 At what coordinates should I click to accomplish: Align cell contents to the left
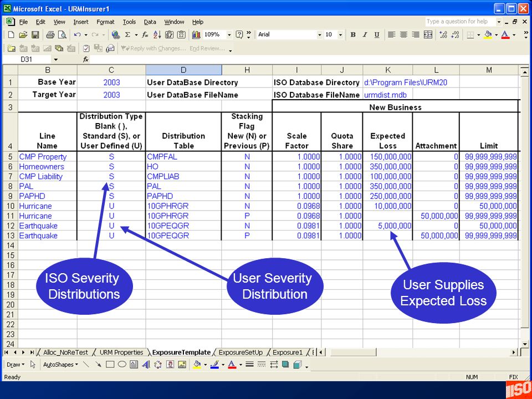point(392,34)
